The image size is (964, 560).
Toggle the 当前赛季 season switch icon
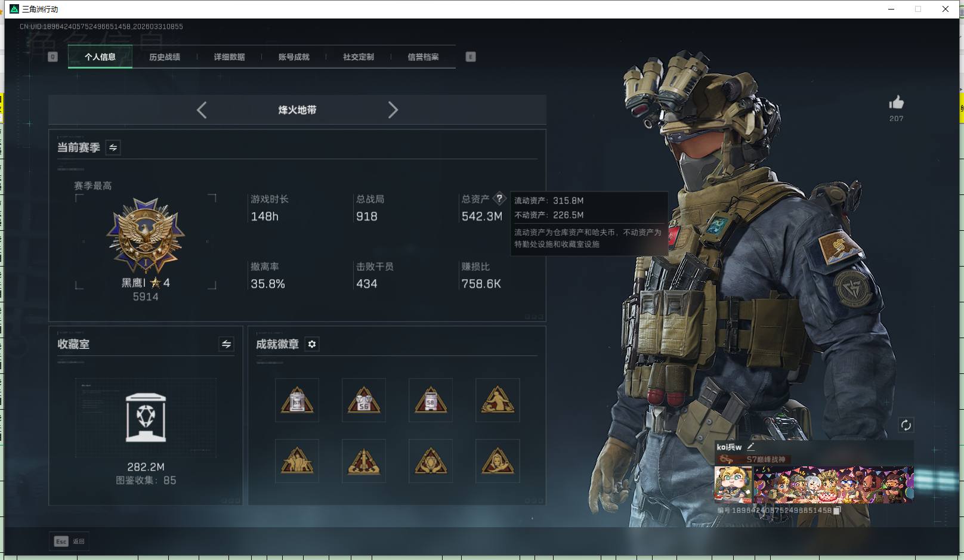(x=113, y=147)
